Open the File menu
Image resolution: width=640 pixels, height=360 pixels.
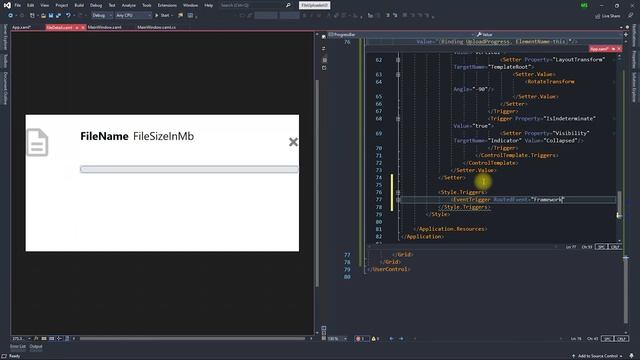point(18,5)
